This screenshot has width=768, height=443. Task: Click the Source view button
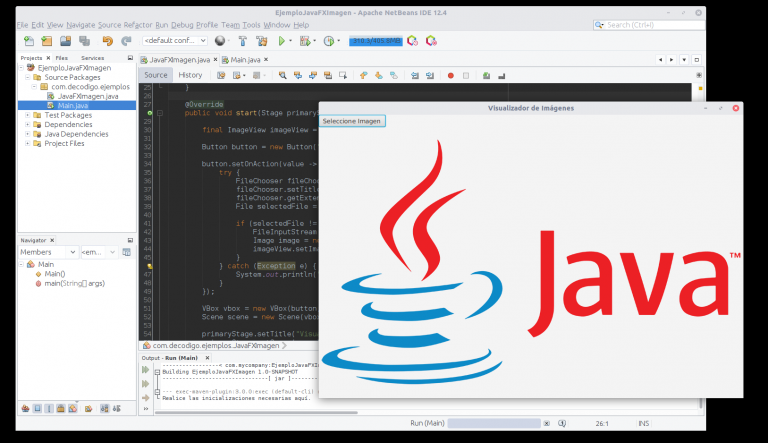(156, 75)
